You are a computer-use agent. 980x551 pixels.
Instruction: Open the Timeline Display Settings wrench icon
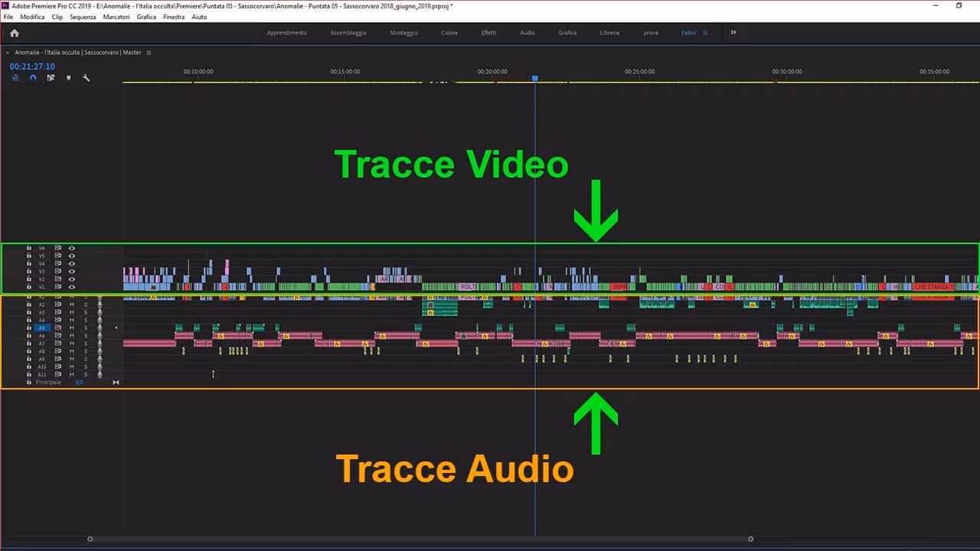click(x=86, y=78)
